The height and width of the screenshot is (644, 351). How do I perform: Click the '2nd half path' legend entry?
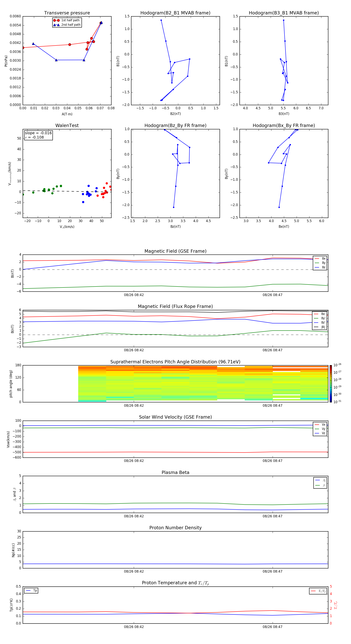point(67,25)
